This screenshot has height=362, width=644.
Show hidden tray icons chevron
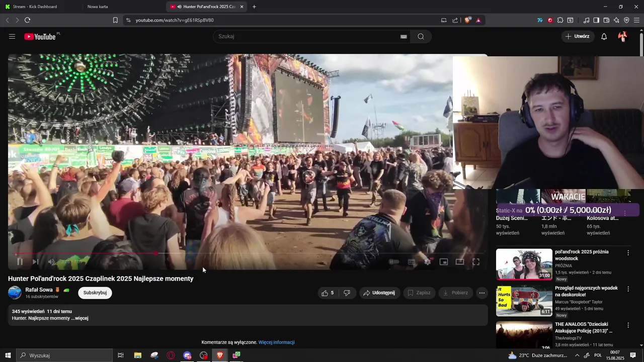pyautogui.click(x=577, y=355)
